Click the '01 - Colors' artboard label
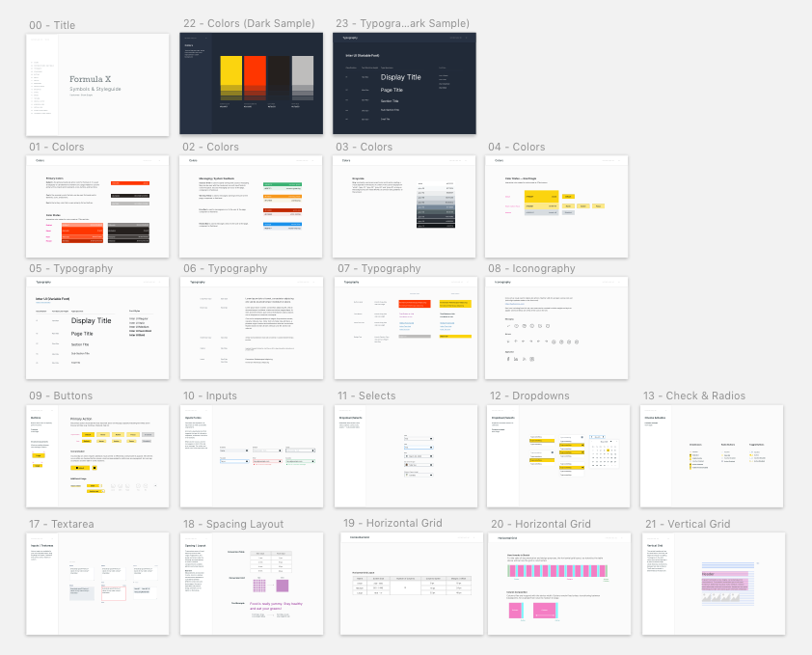 (x=57, y=147)
